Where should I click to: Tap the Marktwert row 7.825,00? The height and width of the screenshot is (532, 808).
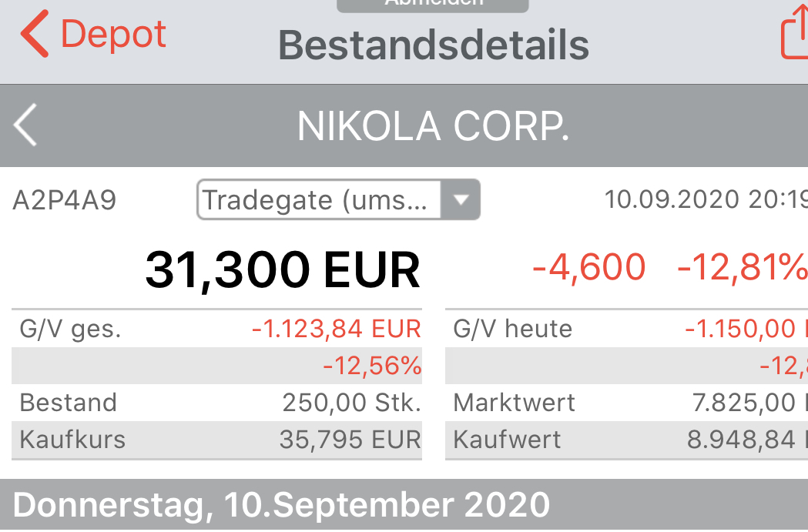(624, 402)
